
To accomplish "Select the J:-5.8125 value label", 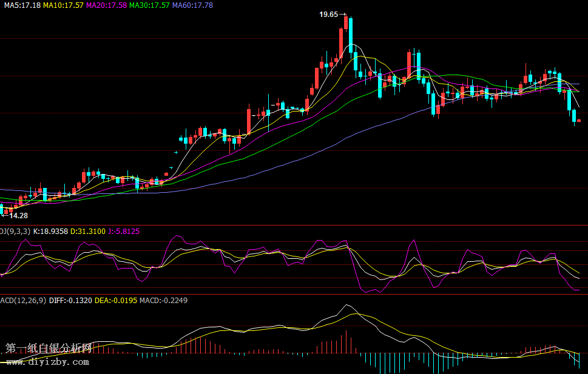I will coord(124,231).
